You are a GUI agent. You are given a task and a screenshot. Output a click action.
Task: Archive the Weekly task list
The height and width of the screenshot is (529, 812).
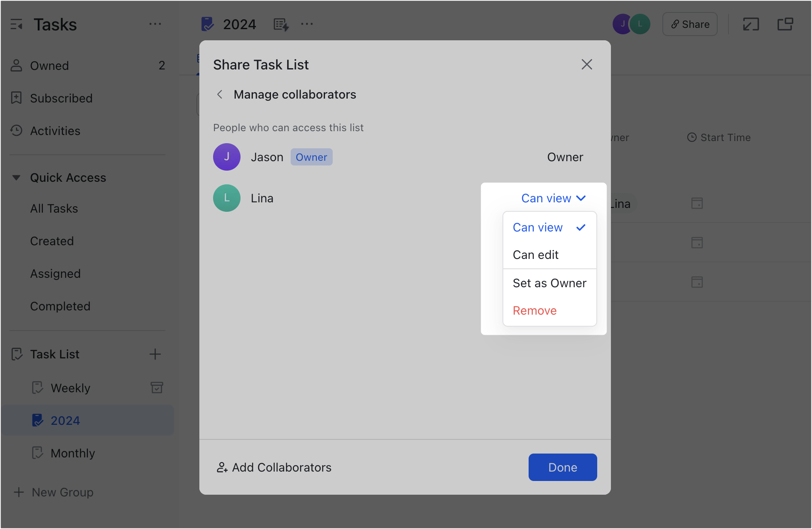157,388
